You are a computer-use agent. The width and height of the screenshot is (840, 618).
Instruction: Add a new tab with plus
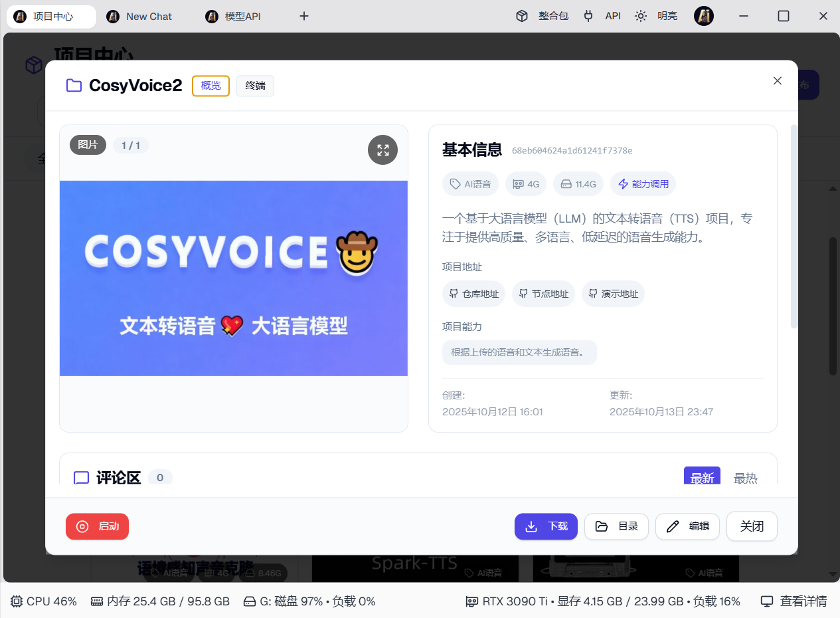click(x=304, y=16)
